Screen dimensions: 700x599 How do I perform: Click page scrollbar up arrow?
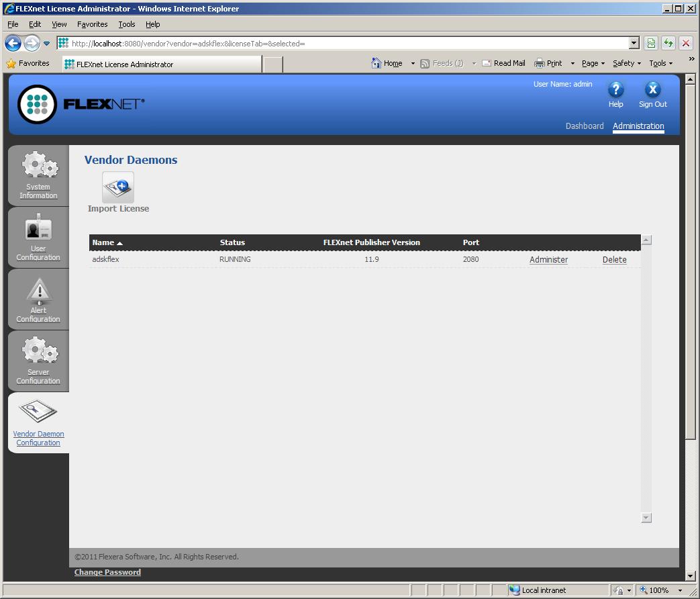click(690, 79)
